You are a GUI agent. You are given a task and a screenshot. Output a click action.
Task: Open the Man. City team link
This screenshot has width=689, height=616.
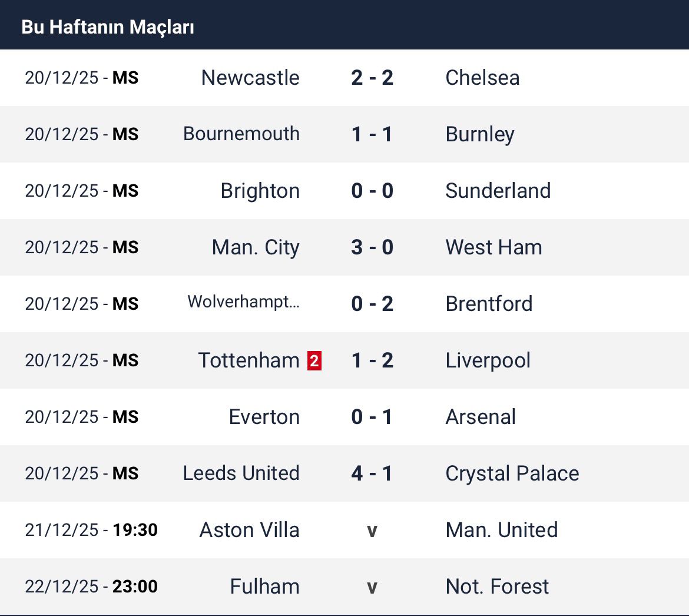(x=256, y=247)
